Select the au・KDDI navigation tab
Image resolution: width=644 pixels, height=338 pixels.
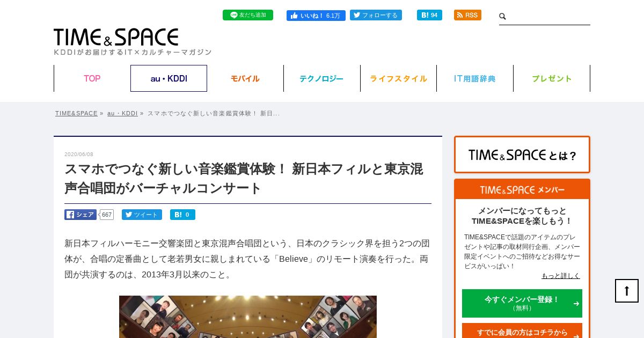(169, 78)
